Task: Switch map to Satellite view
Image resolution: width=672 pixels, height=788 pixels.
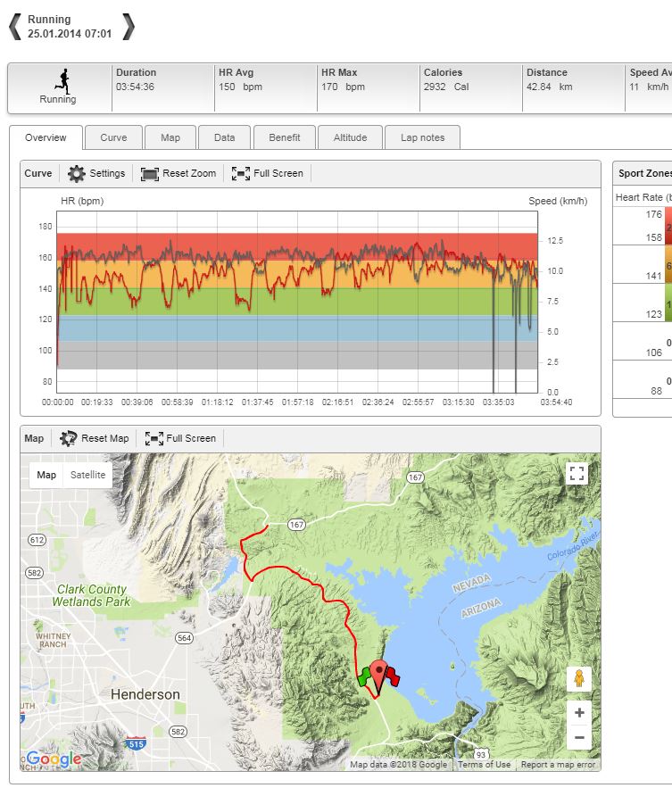Action: coord(87,475)
